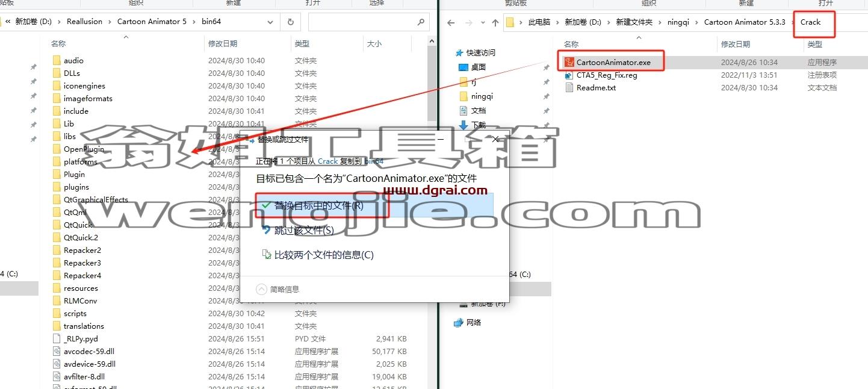The image size is (868, 389).
Task: Click the avfilter-8.dll file icon
Action: coord(57,376)
